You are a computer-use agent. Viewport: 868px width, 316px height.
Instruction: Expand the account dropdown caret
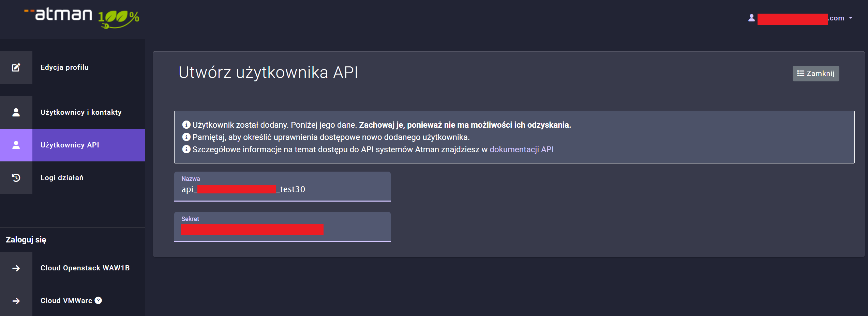click(x=851, y=18)
